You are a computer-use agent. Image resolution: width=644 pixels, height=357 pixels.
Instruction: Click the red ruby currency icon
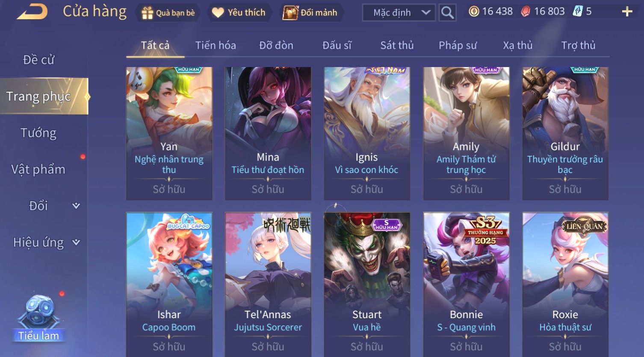point(526,12)
